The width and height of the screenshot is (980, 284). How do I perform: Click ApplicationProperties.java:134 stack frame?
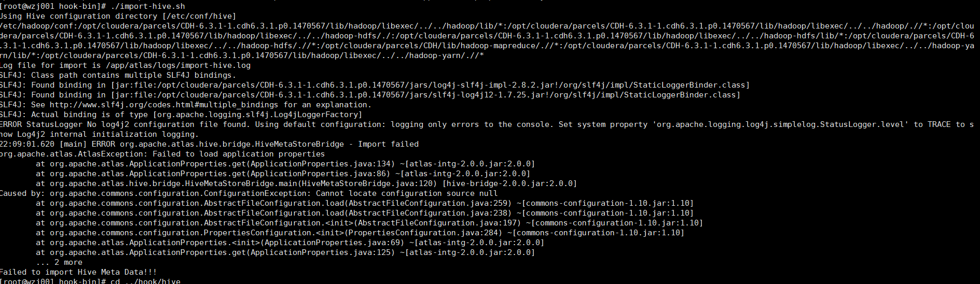pyautogui.click(x=285, y=164)
